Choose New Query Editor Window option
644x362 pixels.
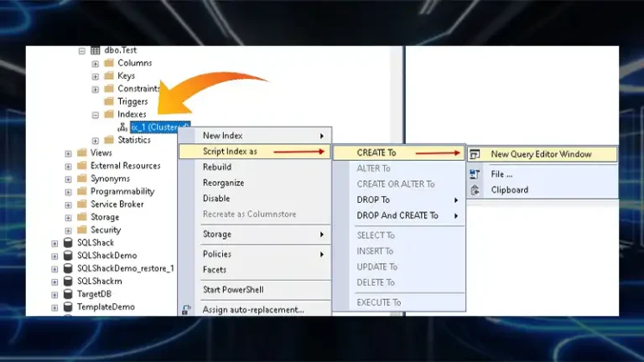543,154
